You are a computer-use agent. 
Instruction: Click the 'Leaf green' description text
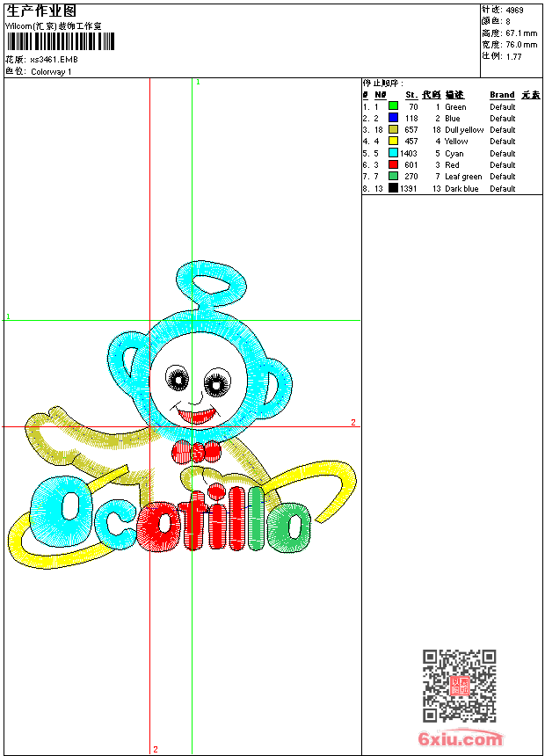click(x=463, y=177)
